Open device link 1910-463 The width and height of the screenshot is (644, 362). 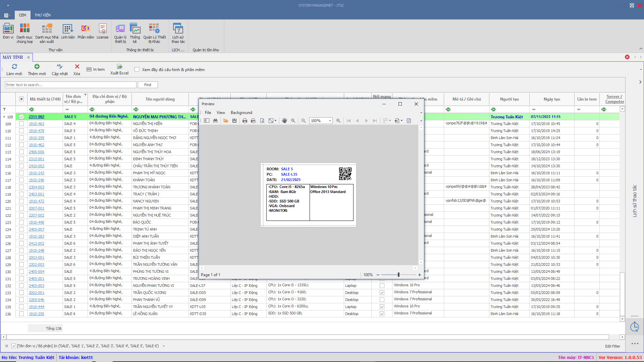[x=37, y=124]
